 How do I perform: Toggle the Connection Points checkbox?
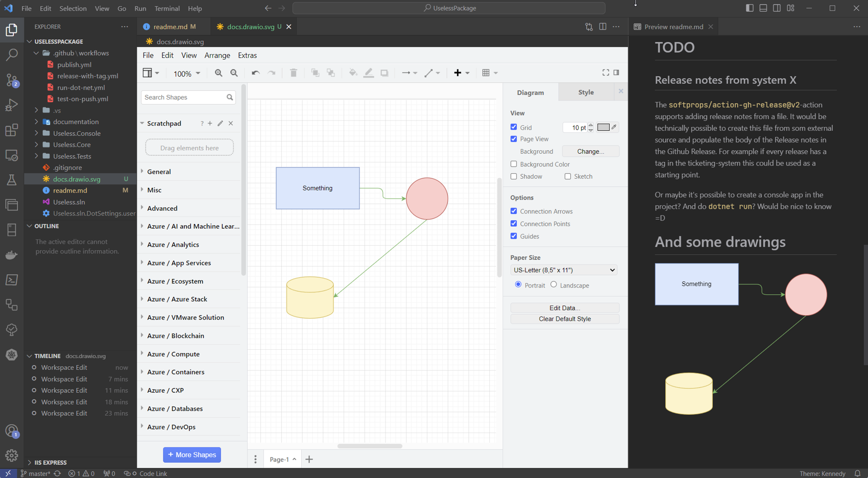pyautogui.click(x=514, y=224)
